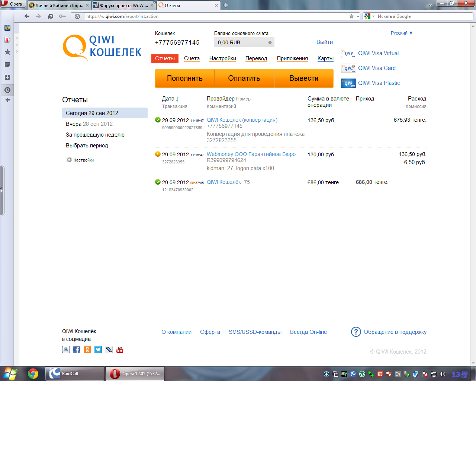The image size is (476, 463).
Task: Open the Перевод navigation tab
Action: click(256, 58)
